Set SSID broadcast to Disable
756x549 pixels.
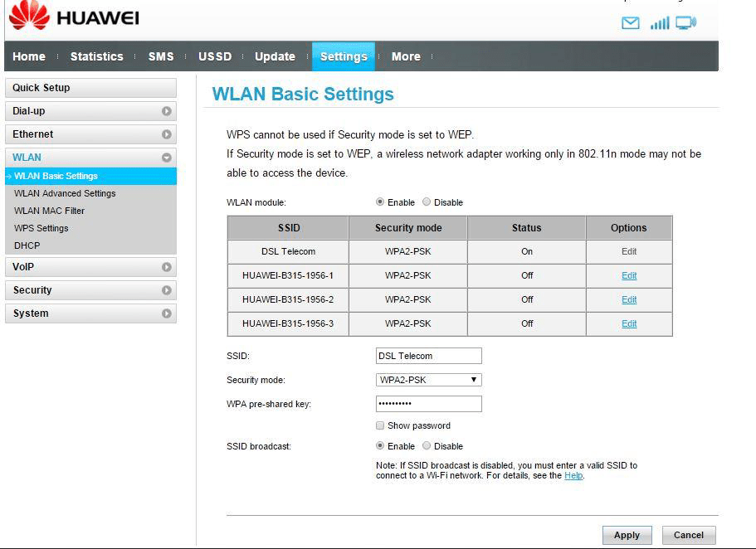(427, 446)
